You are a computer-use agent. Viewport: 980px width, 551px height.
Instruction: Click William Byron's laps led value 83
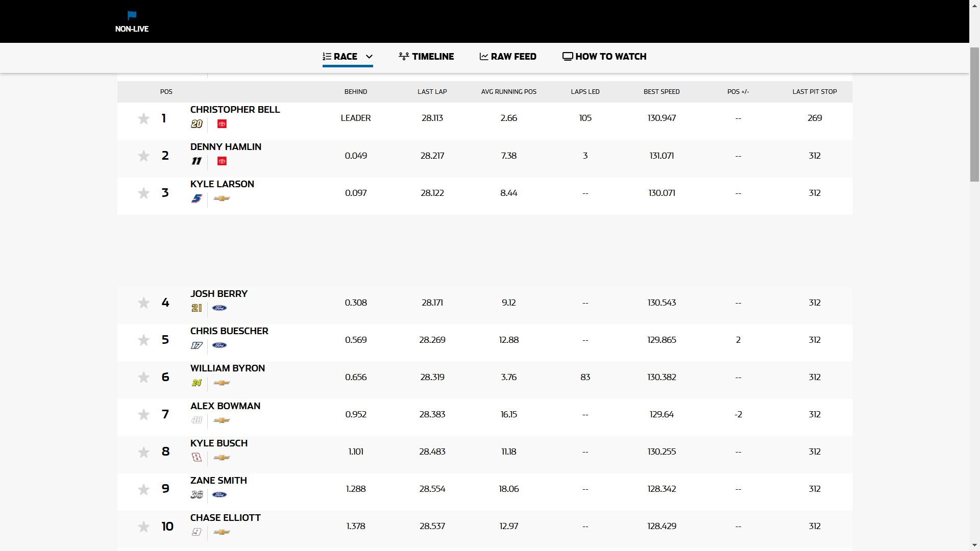point(585,378)
